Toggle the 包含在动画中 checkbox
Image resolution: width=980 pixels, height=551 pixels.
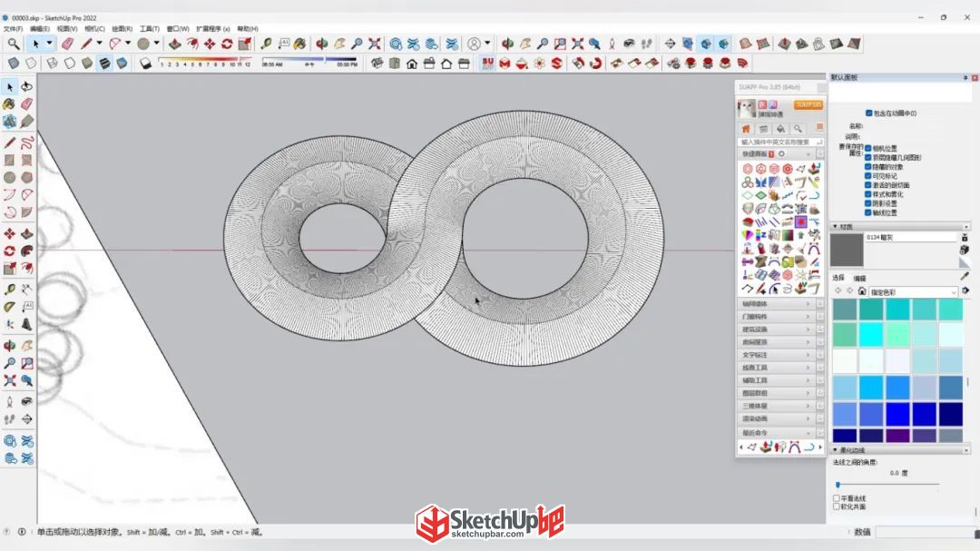[x=868, y=113]
